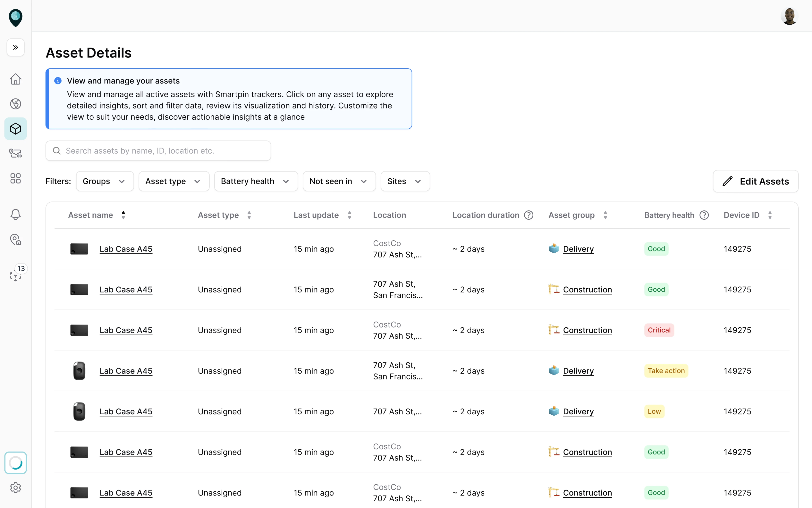Sort by Last update column

pos(349,215)
